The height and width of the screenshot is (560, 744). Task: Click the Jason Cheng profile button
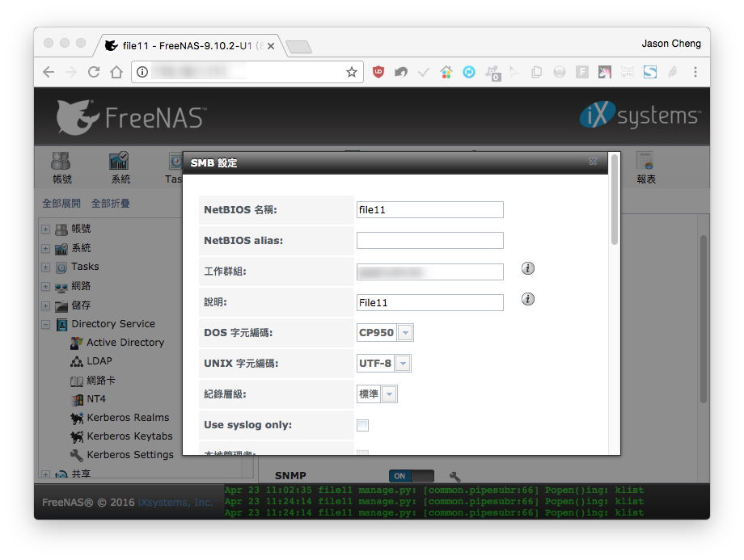[x=671, y=44]
